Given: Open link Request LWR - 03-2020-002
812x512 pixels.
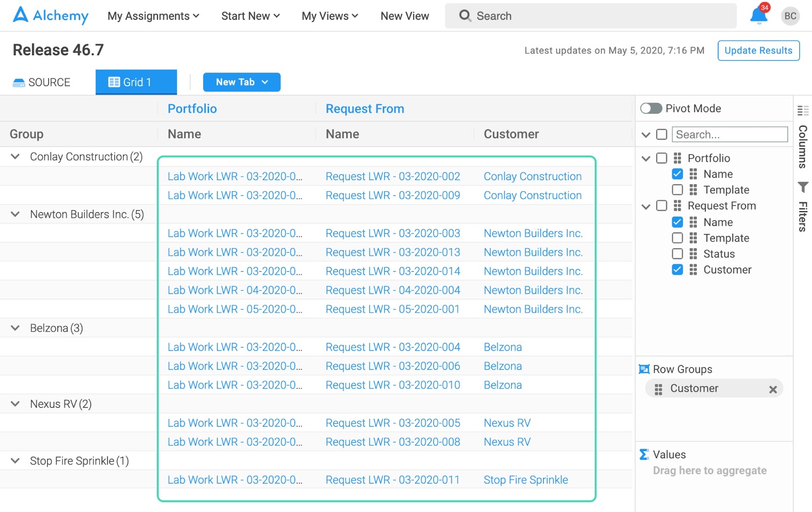Looking at the screenshot, I should (x=393, y=176).
